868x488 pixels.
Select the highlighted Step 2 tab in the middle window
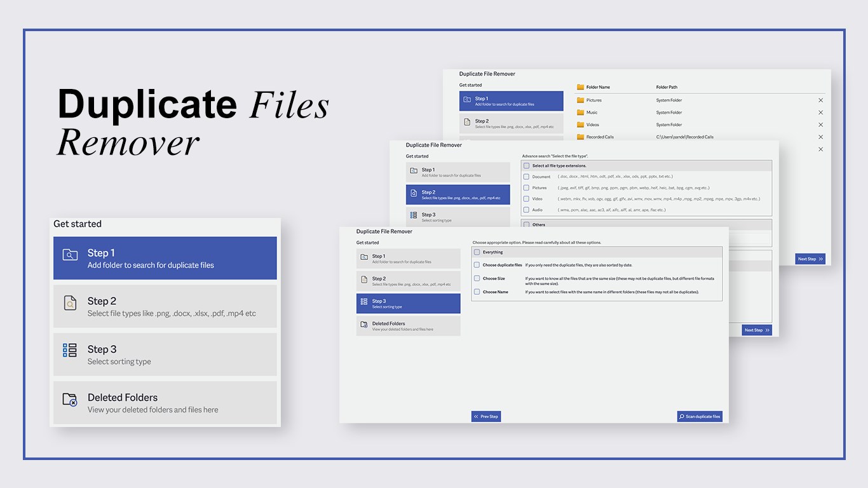pos(458,194)
